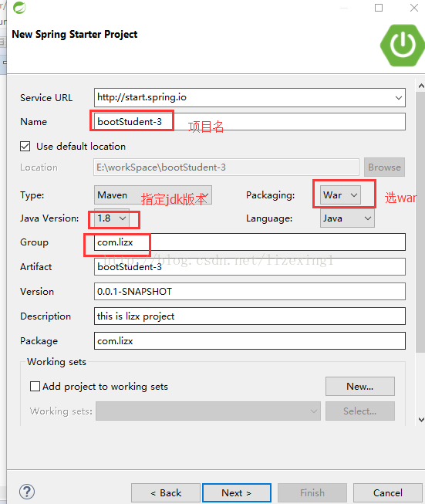Enable Add project to working sets
The height and width of the screenshot is (504, 425).
(x=35, y=386)
